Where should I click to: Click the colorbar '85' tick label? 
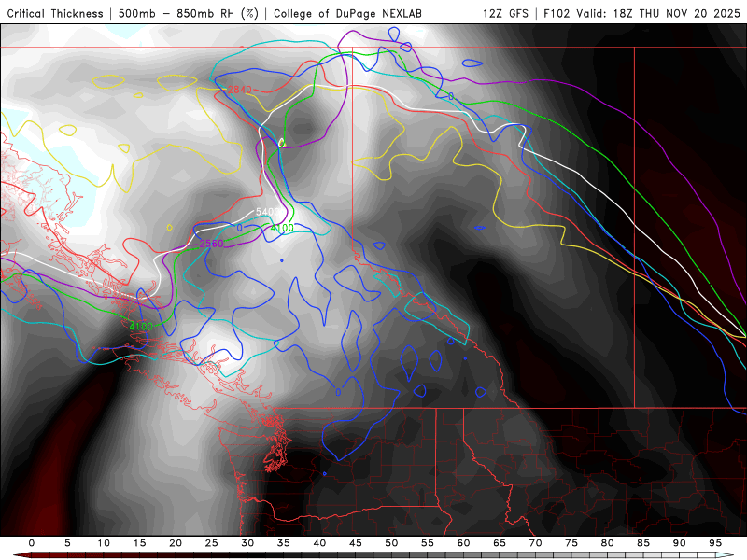[643, 543]
